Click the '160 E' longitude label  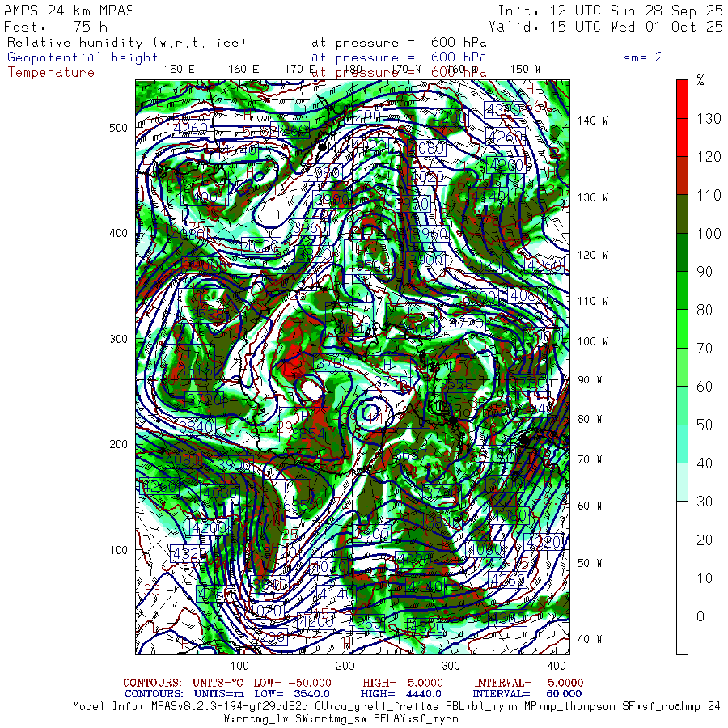click(x=243, y=70)
